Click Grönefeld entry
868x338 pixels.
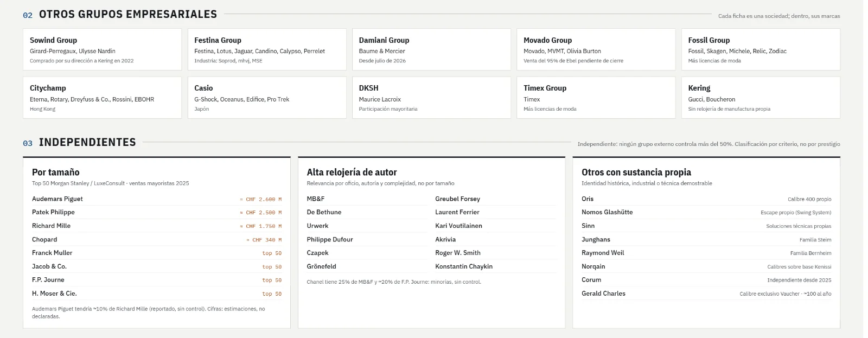[x=321, y=266]
